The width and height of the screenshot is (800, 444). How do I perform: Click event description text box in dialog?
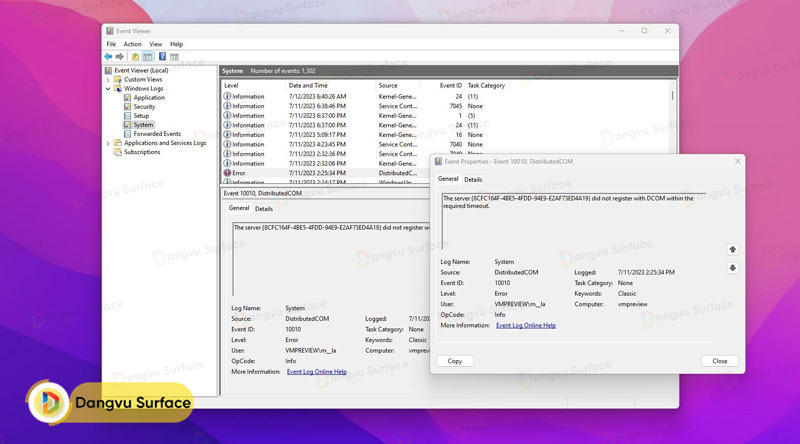573,221
